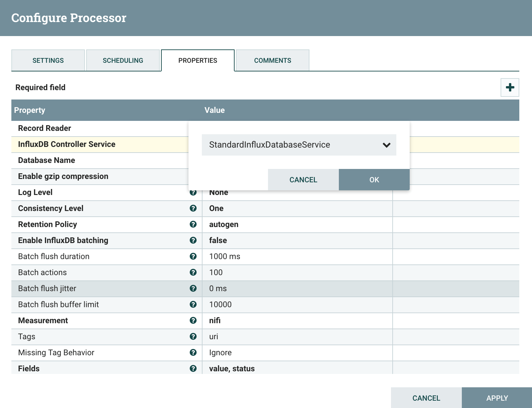Open help for Retention Policy property
Image resolution: width=532 pixels, height=408 pixels.
pyautogui.click(x=193, y=224)
